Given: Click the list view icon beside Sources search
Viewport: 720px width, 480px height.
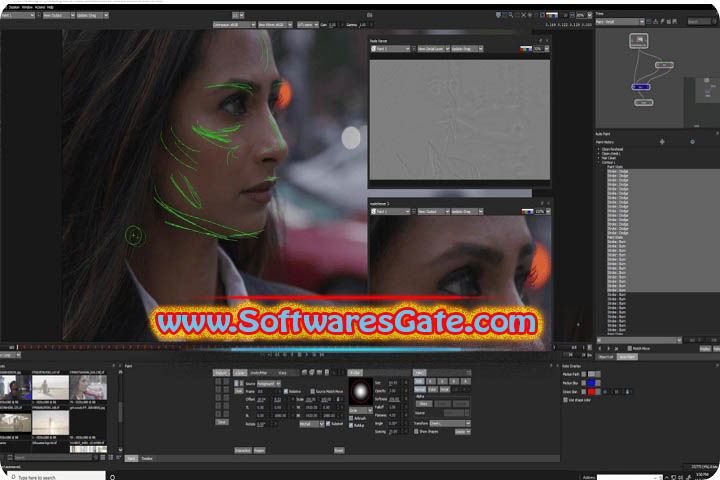Looking at the screenshot, I should [x=110, y=457].
